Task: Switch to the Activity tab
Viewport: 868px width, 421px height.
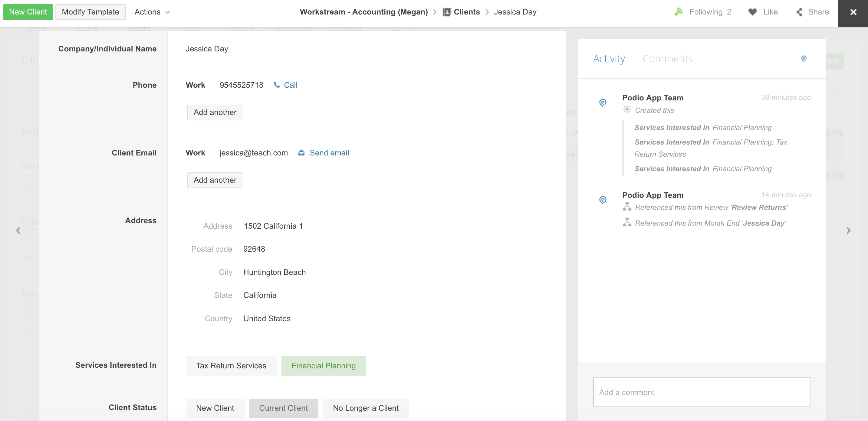Action: click(x=609, y=59)
